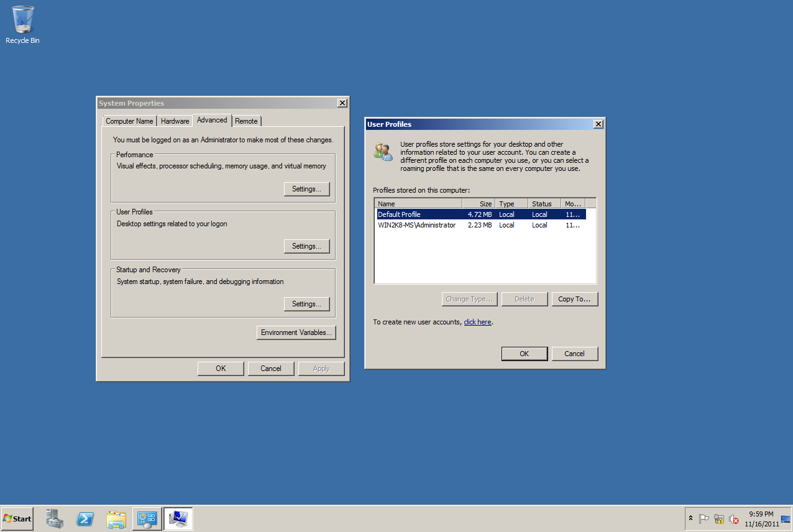Launch Windows PowerShell from the taskbar
This screenshot has width=793, height=532.
tap(85, 519)
